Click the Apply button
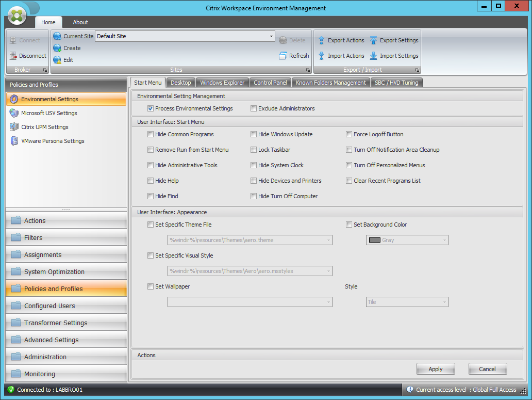This screenshot has height=400, width=532. click(435, 369)
